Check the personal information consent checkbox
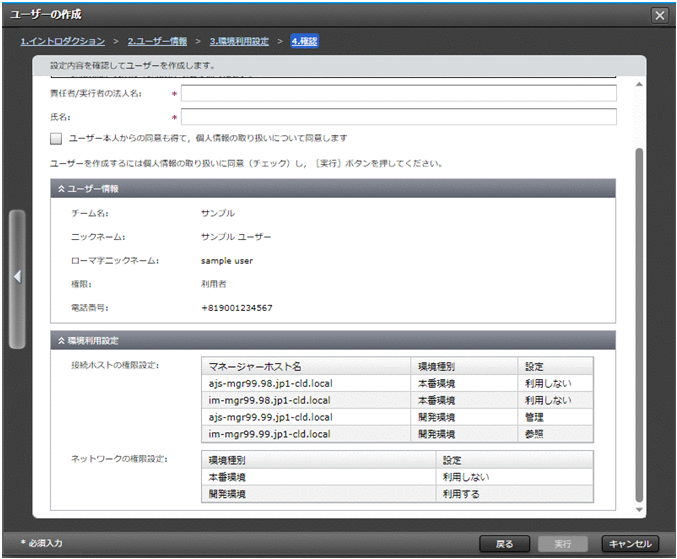This screenshot has width=677, height=559. [56, 139]
